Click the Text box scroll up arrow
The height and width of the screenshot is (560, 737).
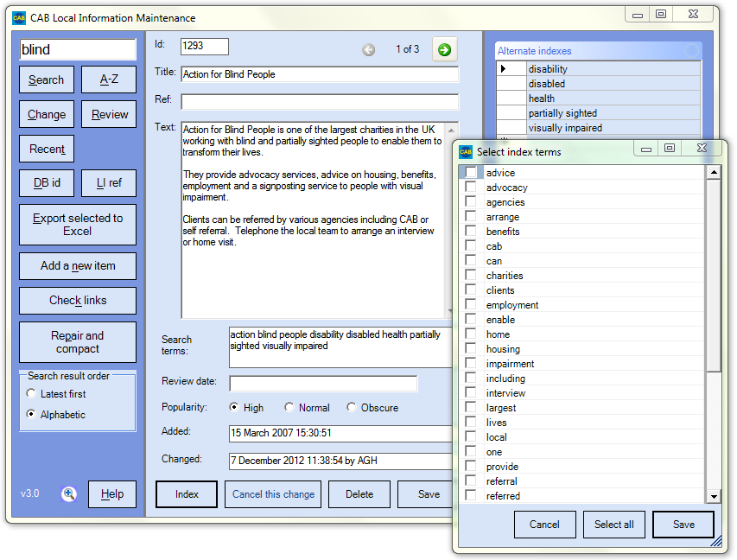click(x=451, y=130)
